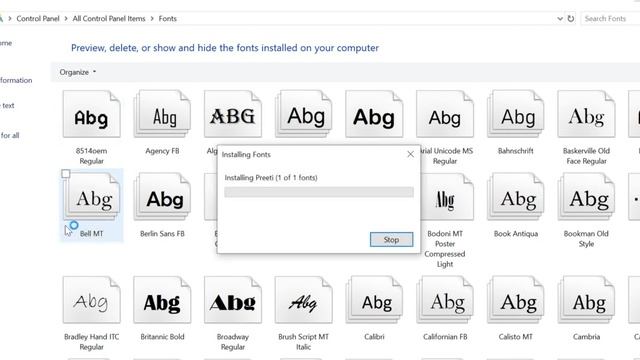Select the Arial Unicode MS font icon
The height and width of the screenshot is (360, 640).
pos(445,114)
